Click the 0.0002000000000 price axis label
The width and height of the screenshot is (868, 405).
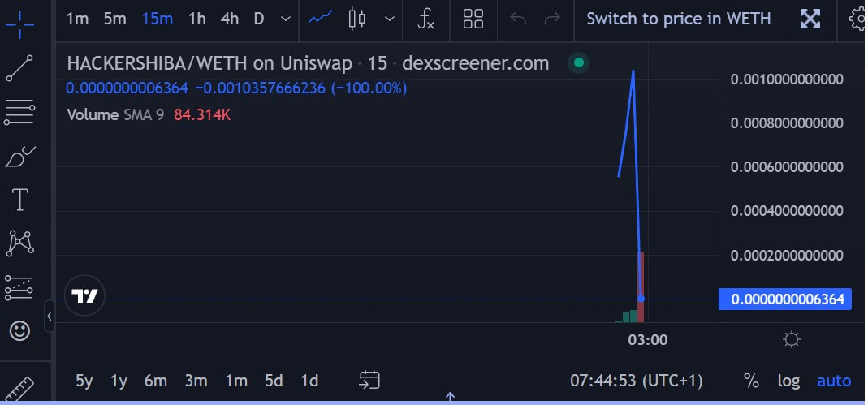(x=787, y=255)
